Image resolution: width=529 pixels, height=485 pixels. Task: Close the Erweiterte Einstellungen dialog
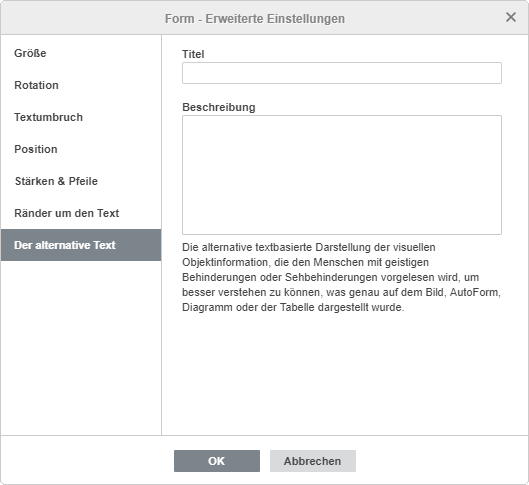511,17
